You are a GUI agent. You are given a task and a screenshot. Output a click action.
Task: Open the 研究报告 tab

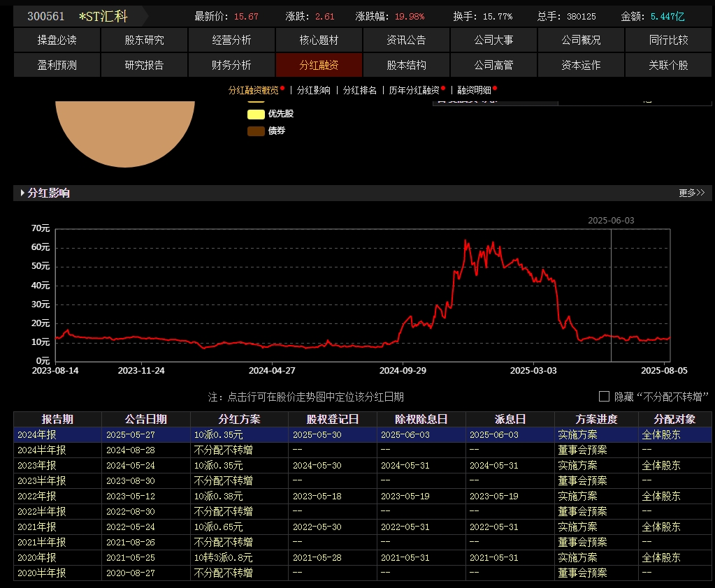[144, 65]
